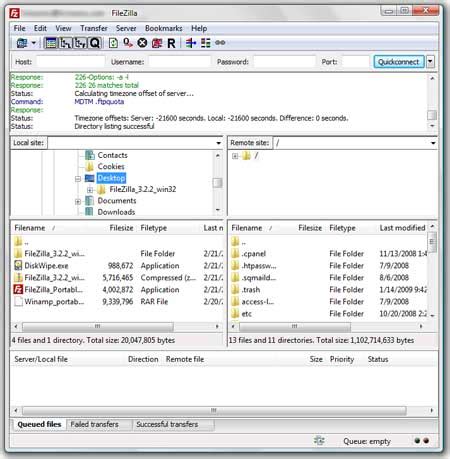Sort remote list by Last modified
Viewport: 450px width, 459px height.
click(x=402, y=228)
